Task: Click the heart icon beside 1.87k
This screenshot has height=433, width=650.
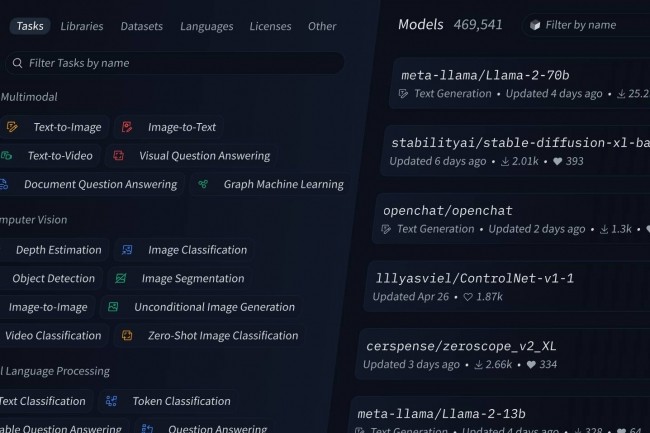Action: pyautogui.click(x=468, y=297)
